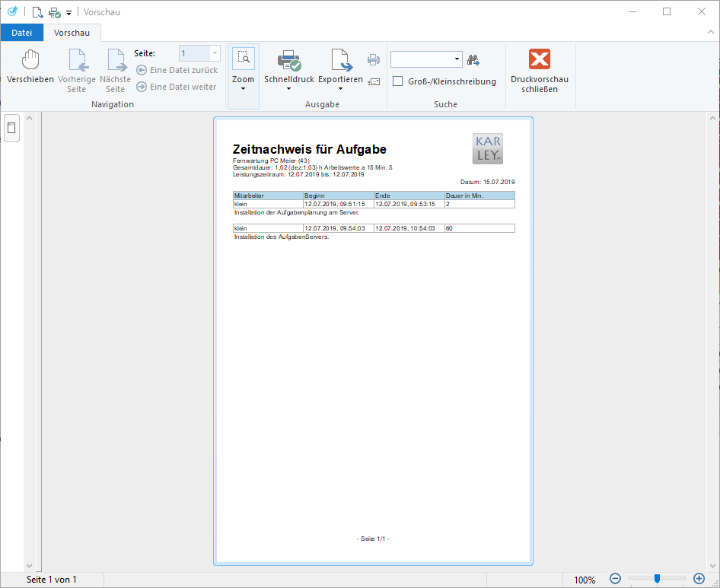Viewport: 720px width, 588px height.
Task: Click the zoom out minus icon
Action: coord(615,579)
